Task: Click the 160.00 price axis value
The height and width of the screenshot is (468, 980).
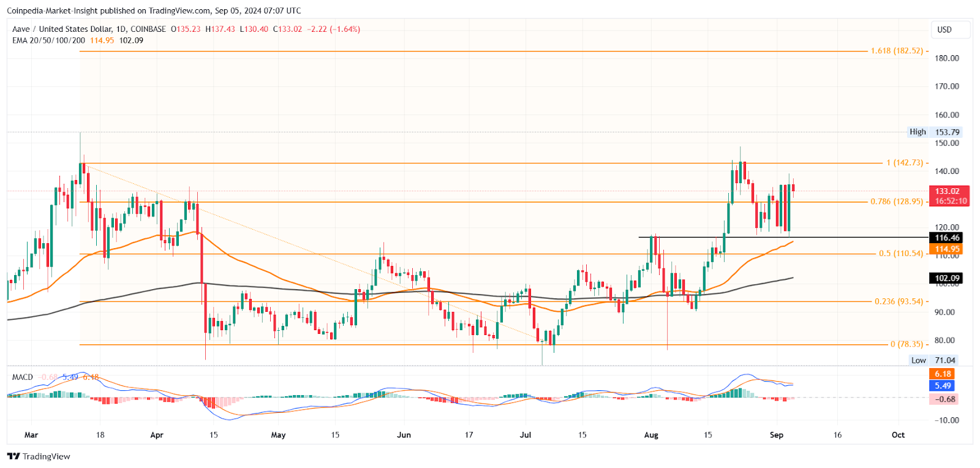Action: click(947, 115)
